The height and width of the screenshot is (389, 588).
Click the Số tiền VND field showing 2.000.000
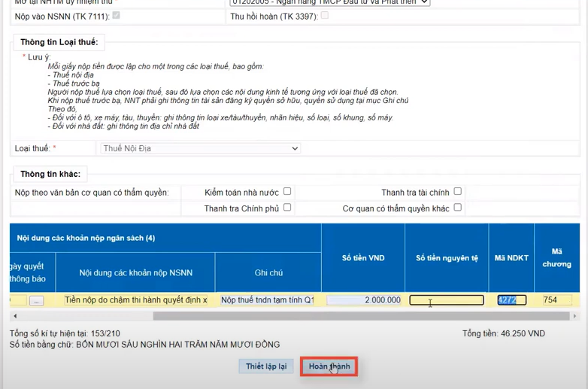click(364, 300)
